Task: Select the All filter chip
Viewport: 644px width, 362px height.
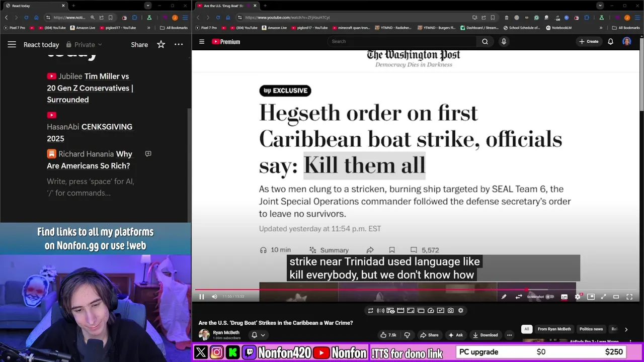Action: tap(526, 329)
